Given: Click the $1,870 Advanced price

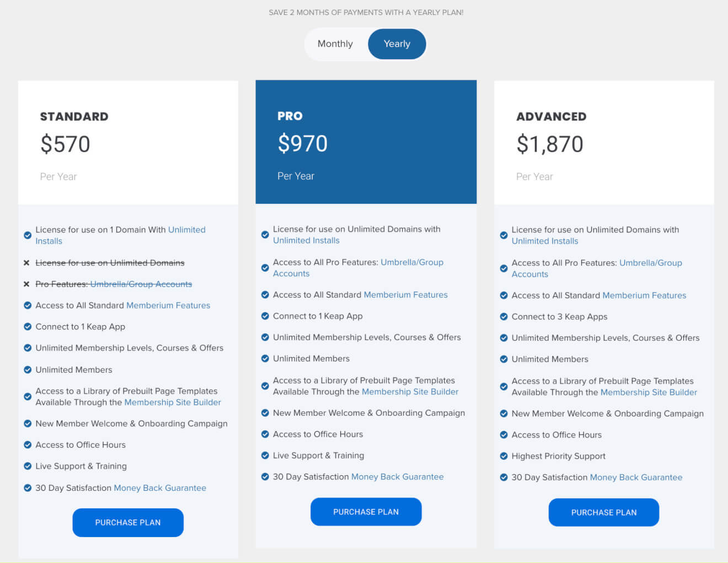Looking at the screenshot, I should [550, 144].
